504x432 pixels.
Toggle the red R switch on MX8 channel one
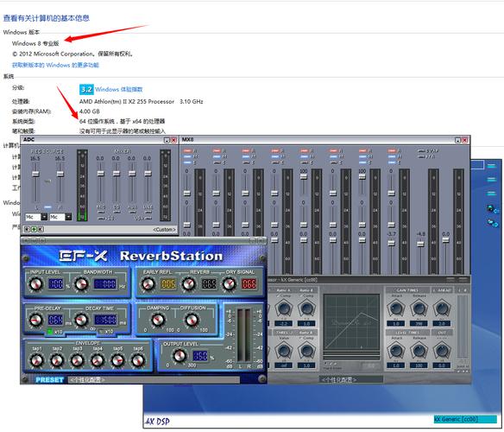(x=187, y=150)
